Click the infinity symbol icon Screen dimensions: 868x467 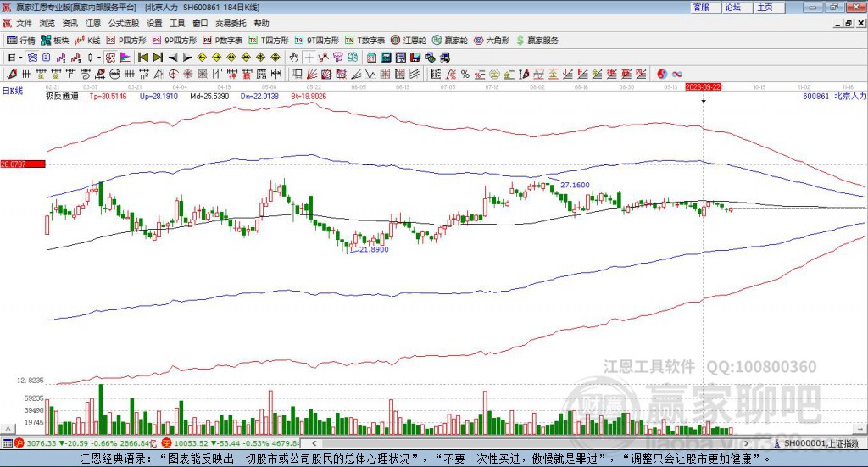point(678,74)
